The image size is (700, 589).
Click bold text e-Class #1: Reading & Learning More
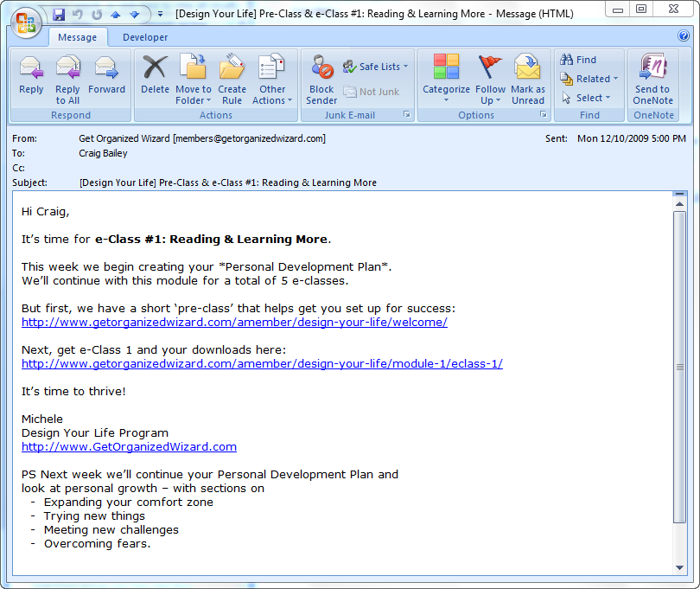[211, 239]
